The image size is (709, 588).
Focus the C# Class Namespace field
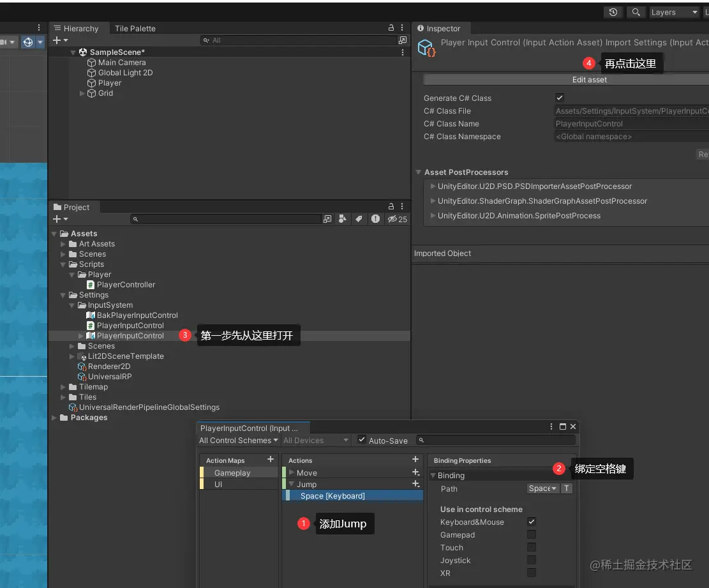632,137
